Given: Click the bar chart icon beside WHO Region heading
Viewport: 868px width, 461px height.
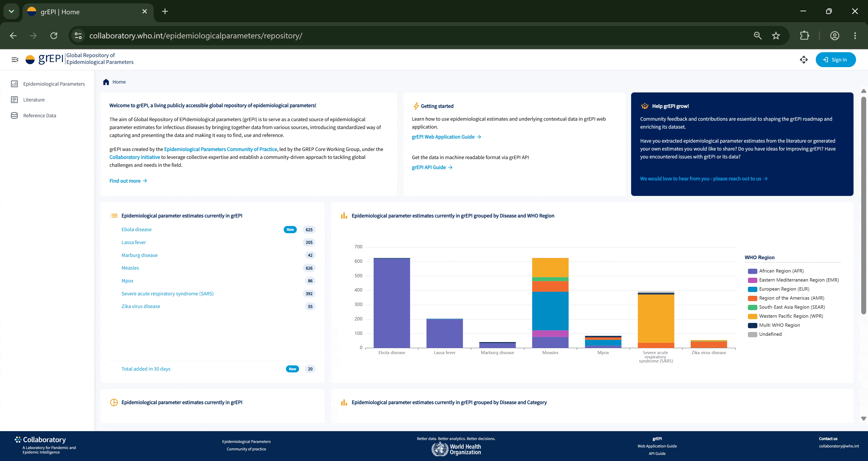Looking at the screenshot, I should [x=344, y=216].
